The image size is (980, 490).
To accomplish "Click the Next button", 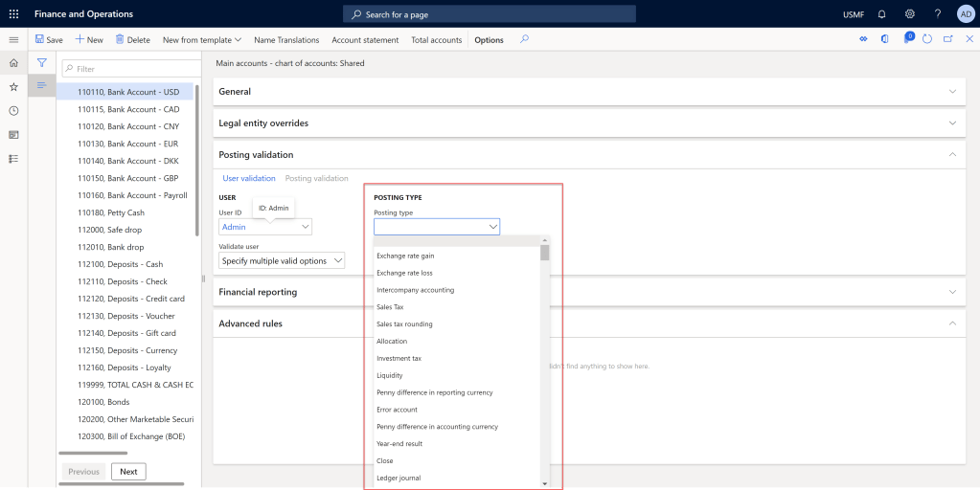I will (128, 471).
